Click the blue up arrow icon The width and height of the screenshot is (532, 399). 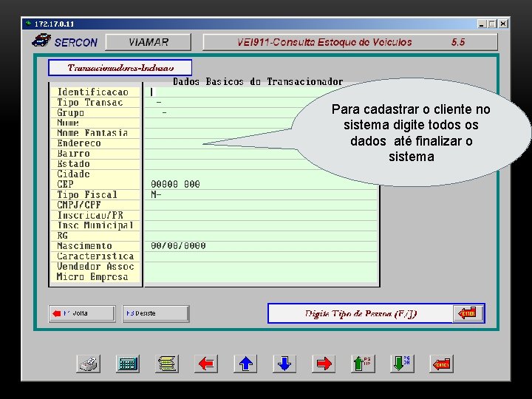click(245, 364)
